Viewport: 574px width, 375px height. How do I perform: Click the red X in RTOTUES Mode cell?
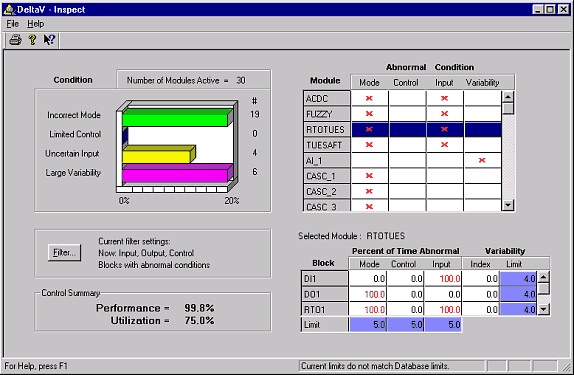[x=369, y=129]
